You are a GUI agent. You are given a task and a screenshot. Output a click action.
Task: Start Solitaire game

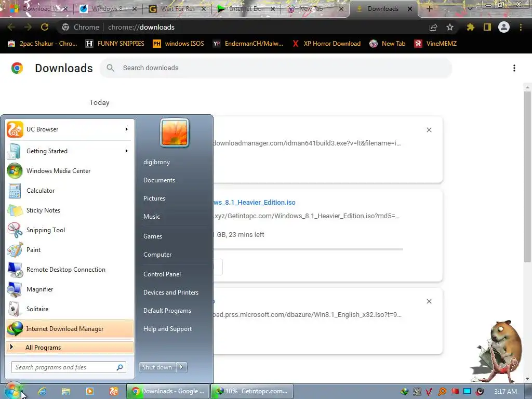(x=70, y=309)
